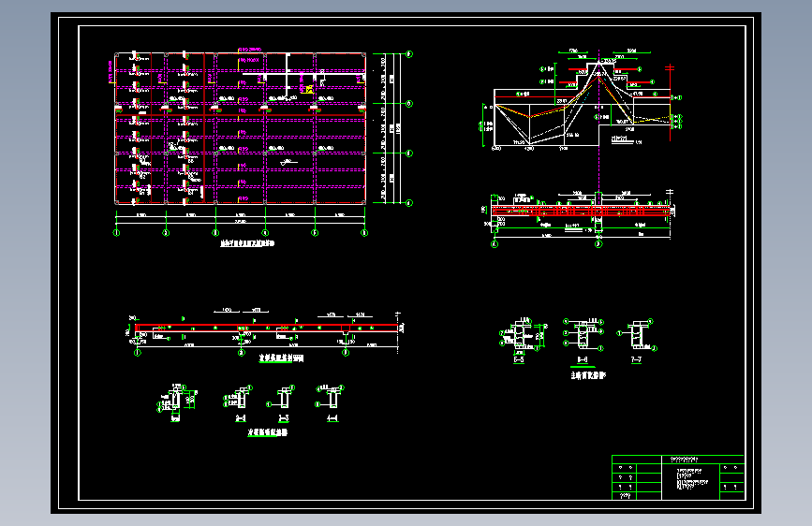Click the 7-7 section label

pyautogui.click(x=636, y=359)
